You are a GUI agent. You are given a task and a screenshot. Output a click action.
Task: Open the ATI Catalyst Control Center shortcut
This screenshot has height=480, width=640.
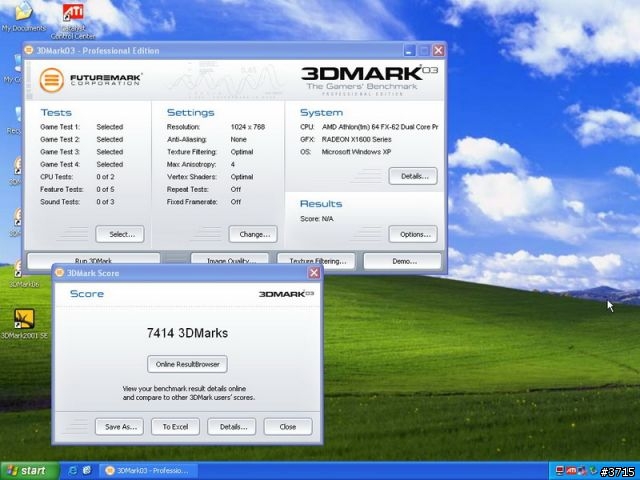(73, 20)
